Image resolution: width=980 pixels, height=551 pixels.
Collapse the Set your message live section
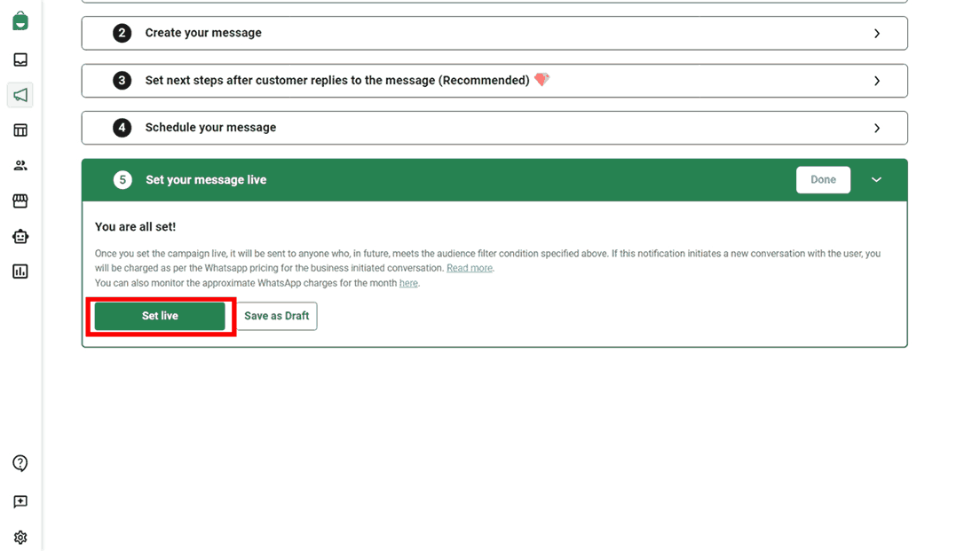point(876,180)
